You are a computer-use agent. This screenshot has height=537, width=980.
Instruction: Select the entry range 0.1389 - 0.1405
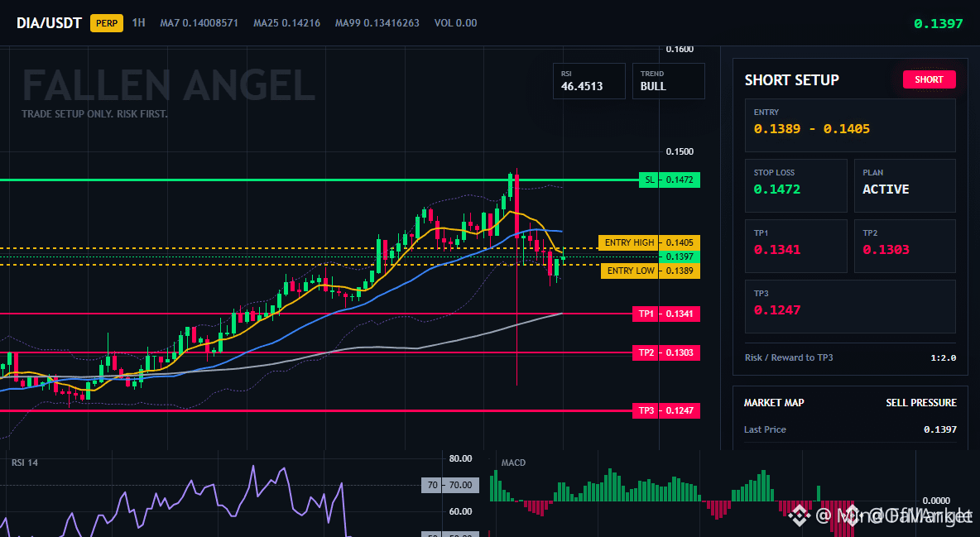811,129
